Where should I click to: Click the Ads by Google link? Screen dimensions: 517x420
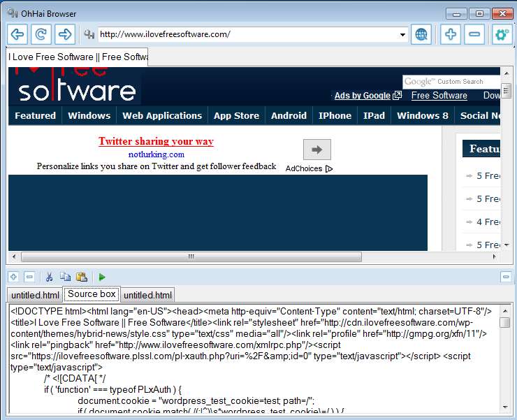[x=363, y=96]
